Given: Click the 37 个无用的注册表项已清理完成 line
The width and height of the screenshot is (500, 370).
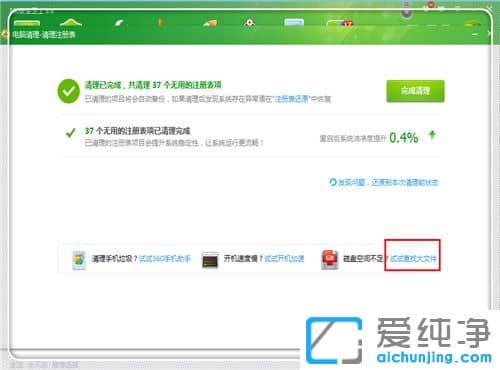Looking at the screenshot, I should click(137, 131).
